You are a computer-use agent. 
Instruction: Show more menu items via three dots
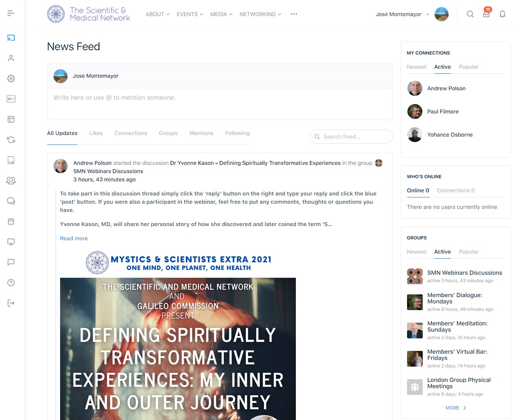(294, 14)
